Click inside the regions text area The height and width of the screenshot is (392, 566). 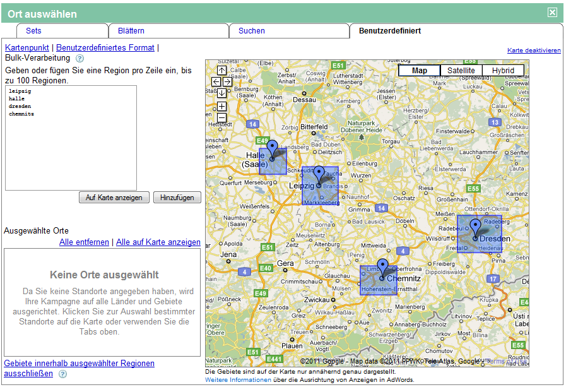click(71, 138)
